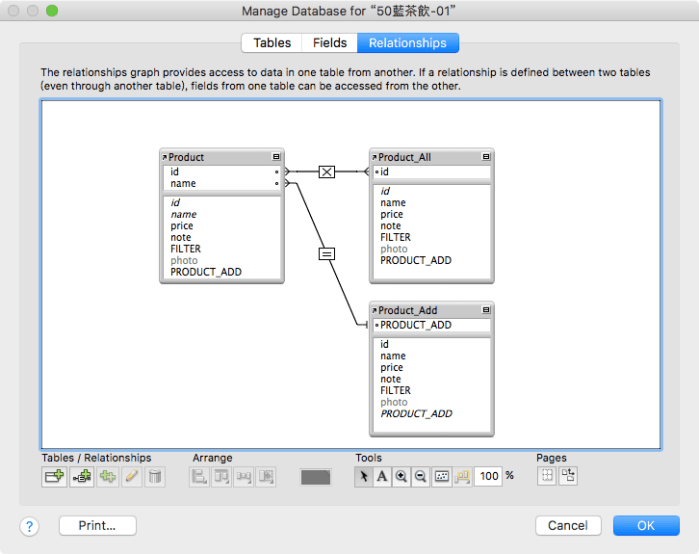This screenshot has width=699, height=554.
Task: Click the arrow beside Product_All table name
Action: 375,157
